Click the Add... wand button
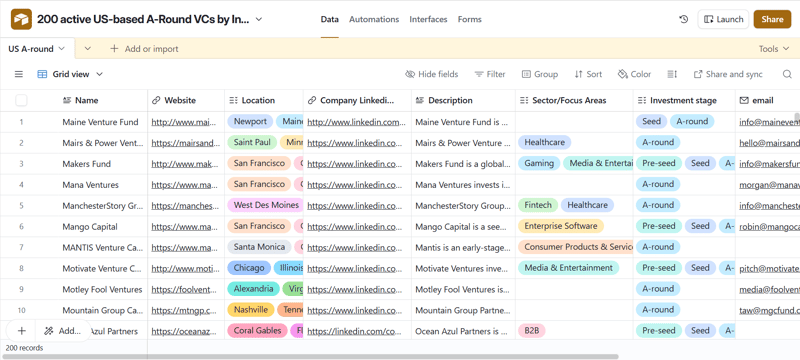 point(63,330)
